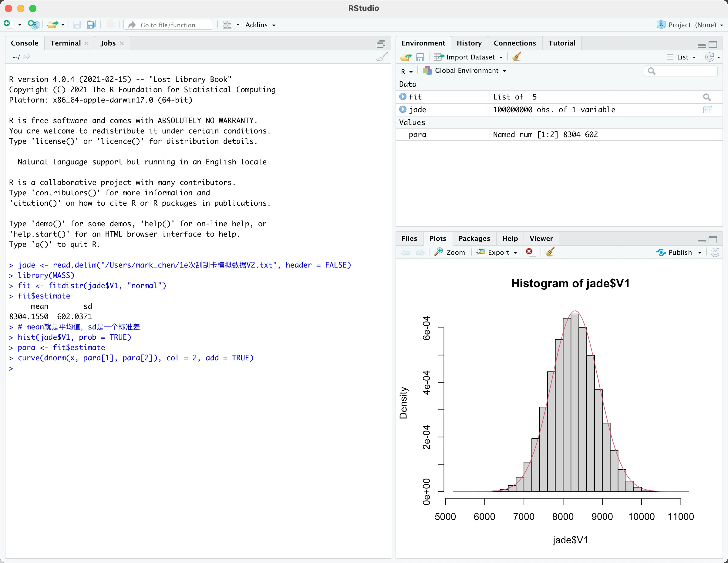
Task: Click the Print icon in toolbar
Action: point(110,25)
